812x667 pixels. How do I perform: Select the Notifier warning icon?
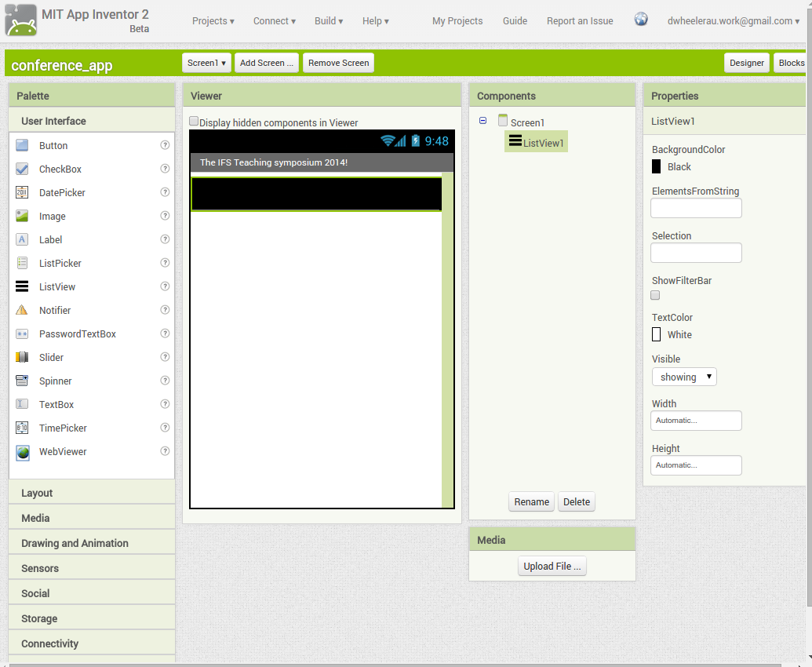(x=22, y=310)
